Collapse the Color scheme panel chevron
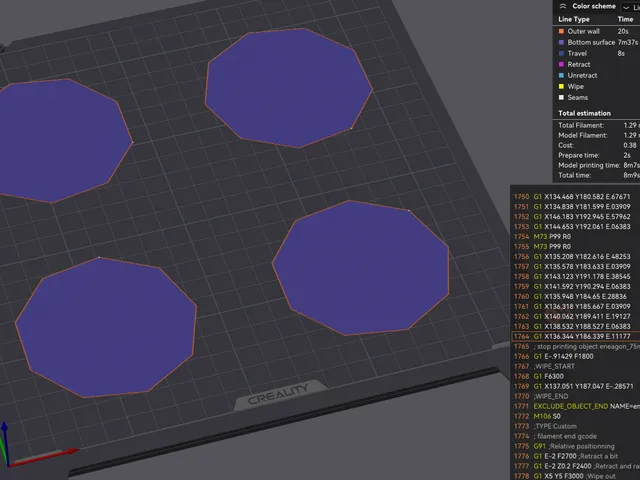 pos(562,6)
